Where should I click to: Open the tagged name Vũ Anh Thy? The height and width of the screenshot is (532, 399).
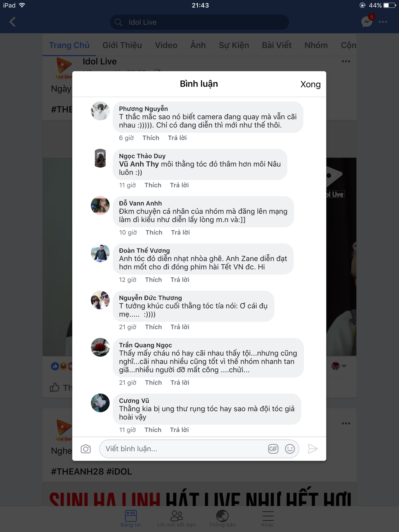pyautogui.click(x=139, y=164)
